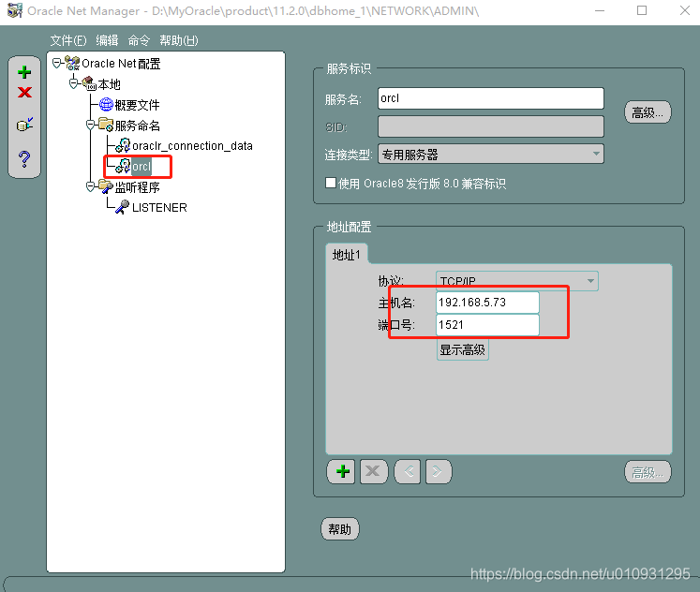
Task: Select Oracle Net配置 label in the tree
Action: point(121,64)
